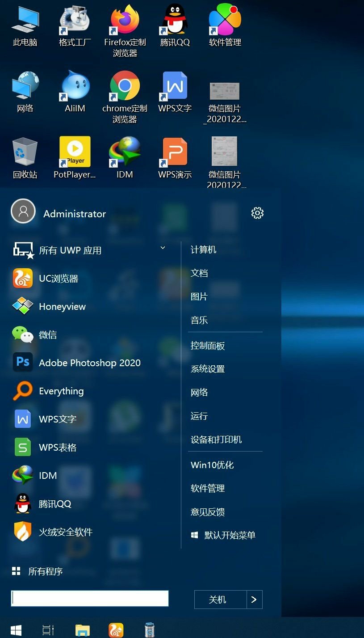
Task: Open 控制面板 from the right column
Action: [208, 346]
